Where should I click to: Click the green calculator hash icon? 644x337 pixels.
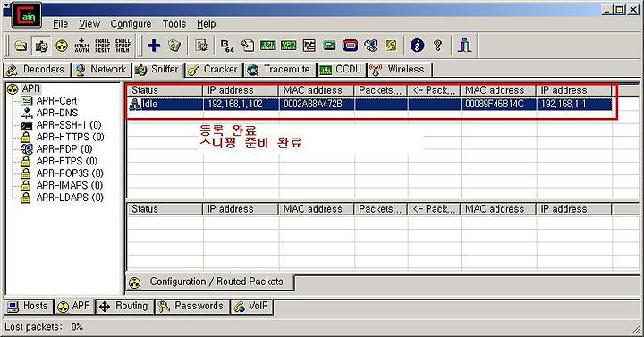click(329, 46)
